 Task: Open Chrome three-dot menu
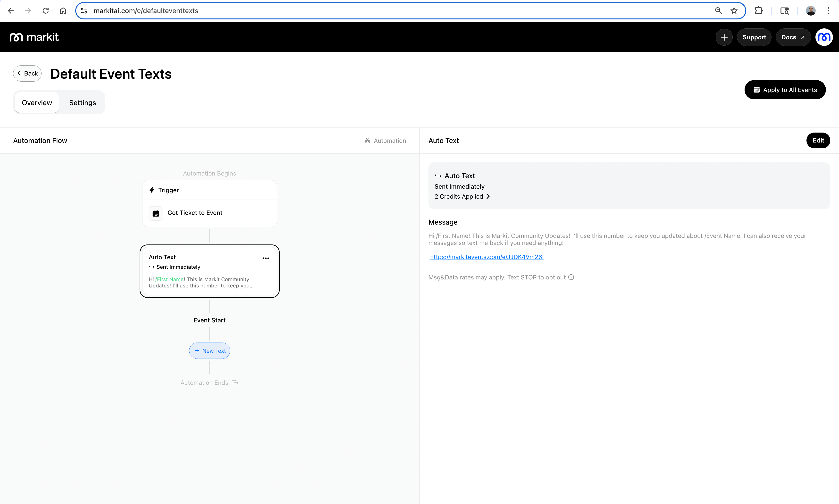coord(828,11)
